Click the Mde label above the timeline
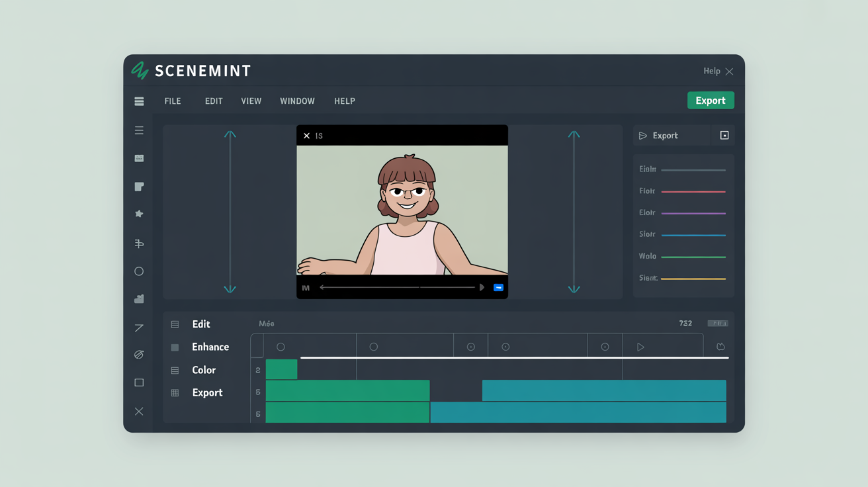The image size is (868, 487). [267, 324]
